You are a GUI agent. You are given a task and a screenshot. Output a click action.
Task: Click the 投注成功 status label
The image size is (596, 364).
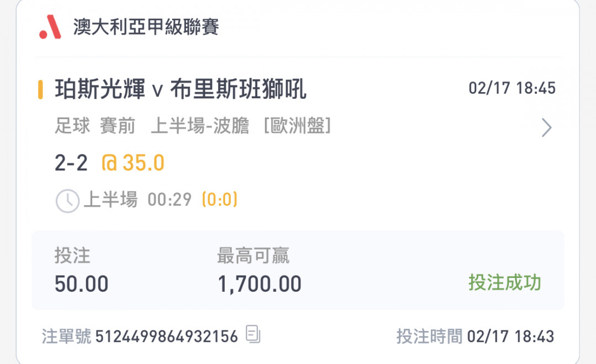pyautogui.click(x=504, y=282)
